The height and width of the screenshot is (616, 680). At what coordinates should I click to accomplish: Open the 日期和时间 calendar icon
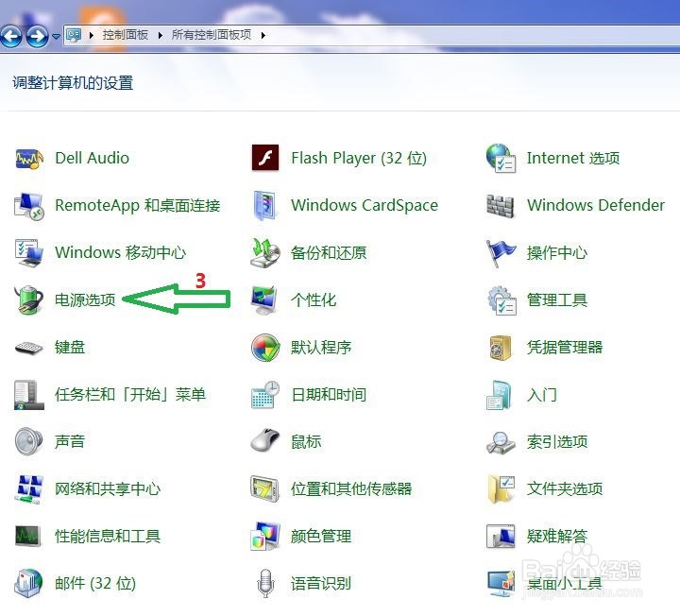point(265,395)
